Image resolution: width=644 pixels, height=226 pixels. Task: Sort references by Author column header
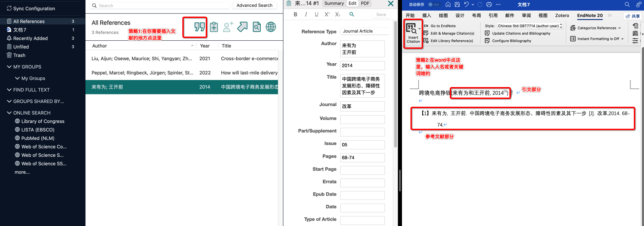pos(141,46)
